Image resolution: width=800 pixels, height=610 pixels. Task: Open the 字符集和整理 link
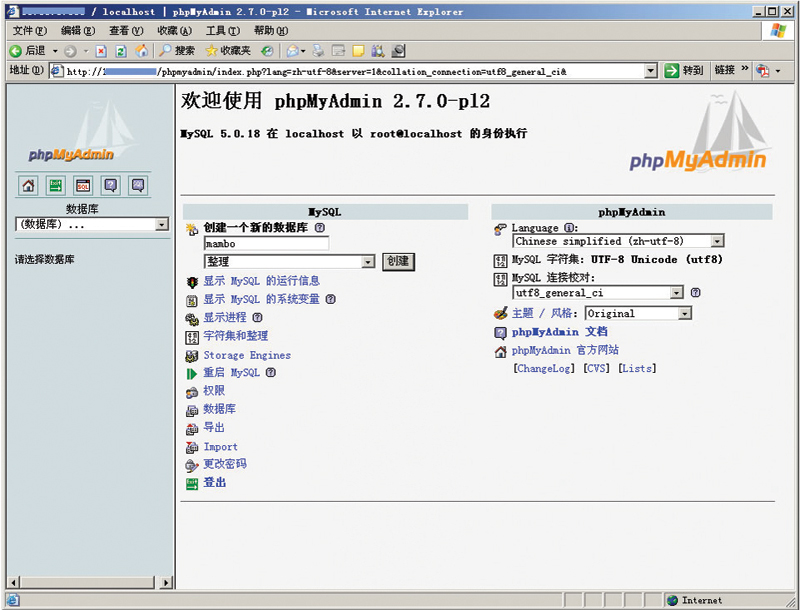point(235,336)
